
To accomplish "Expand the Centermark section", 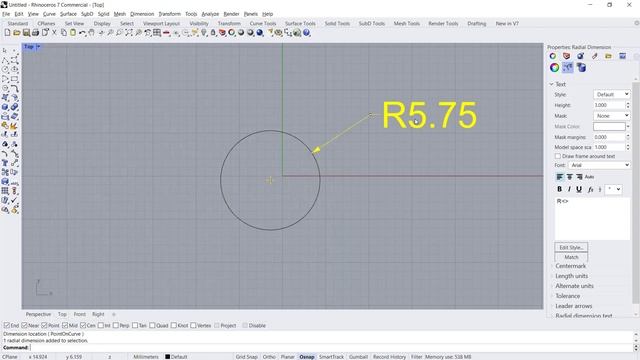I will [570, 266].
